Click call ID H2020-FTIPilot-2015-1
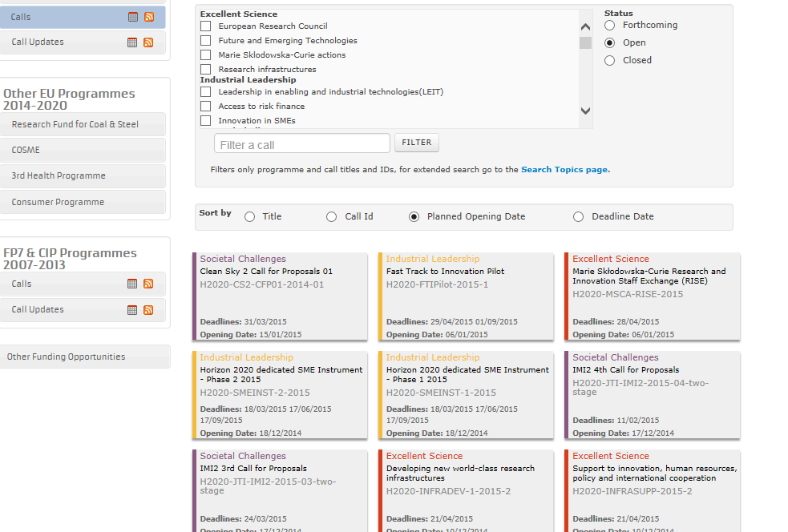 click(x=437, y=284)
